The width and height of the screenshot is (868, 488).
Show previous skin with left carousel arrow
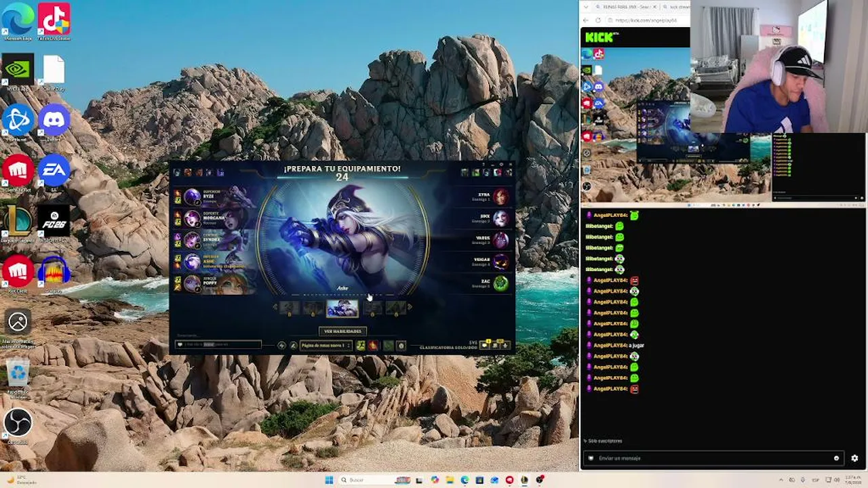point(275,308)
